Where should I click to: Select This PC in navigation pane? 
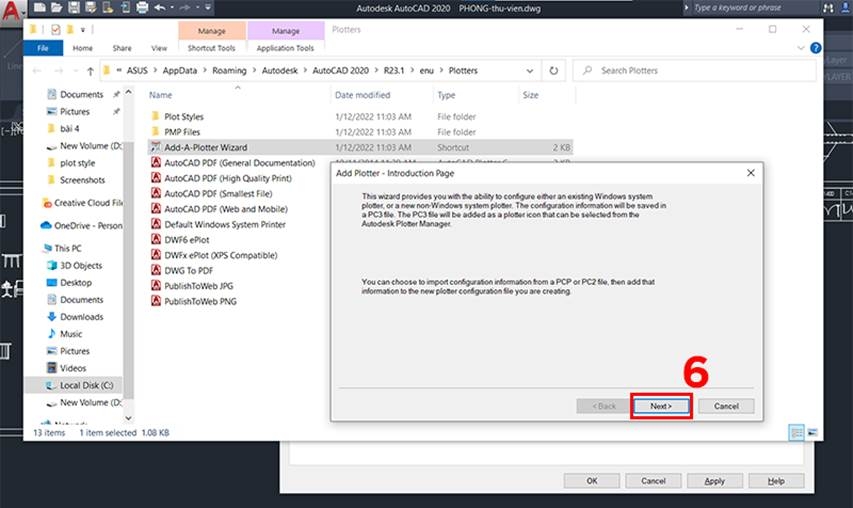tap(67, 249)
